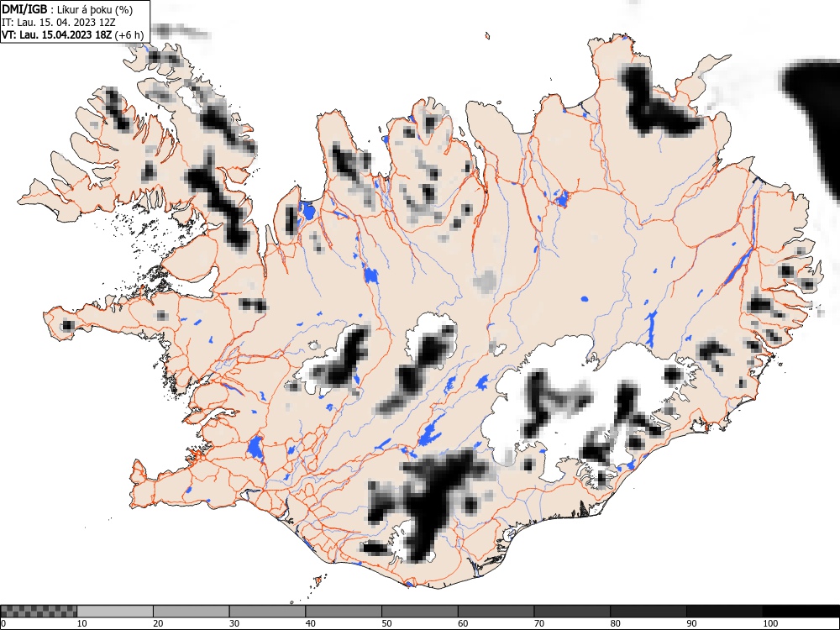Click the legend label '50'

point(386,623)
